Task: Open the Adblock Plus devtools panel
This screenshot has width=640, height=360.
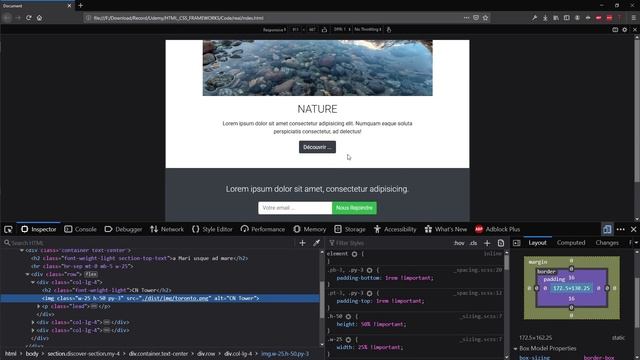Action: tap(498, 229)
